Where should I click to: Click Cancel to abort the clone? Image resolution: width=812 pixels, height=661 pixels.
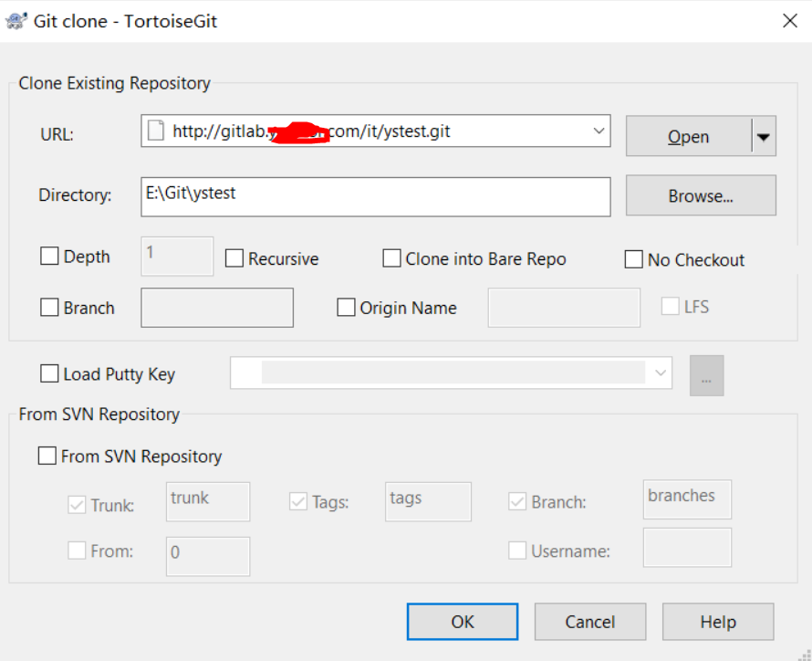[589, 622]
